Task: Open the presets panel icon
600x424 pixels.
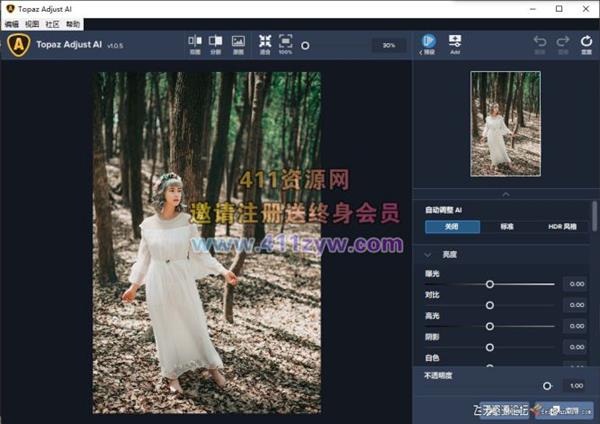Action: pyautogui.click(x=428, y=42)
